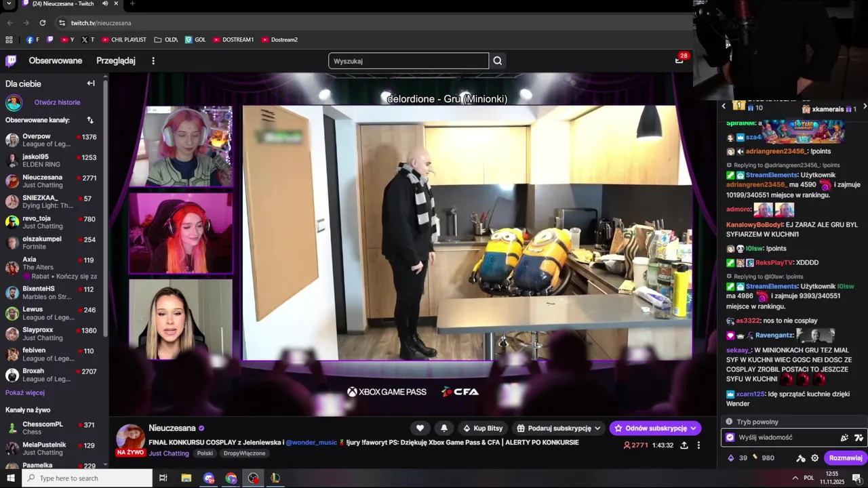Open the @wonder_music mention link

tap(311, 443)
